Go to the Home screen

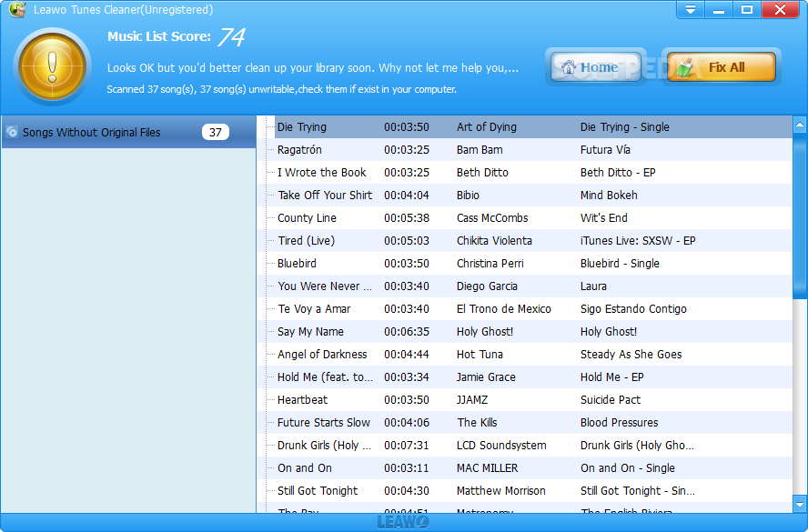[x=595, y=67]
